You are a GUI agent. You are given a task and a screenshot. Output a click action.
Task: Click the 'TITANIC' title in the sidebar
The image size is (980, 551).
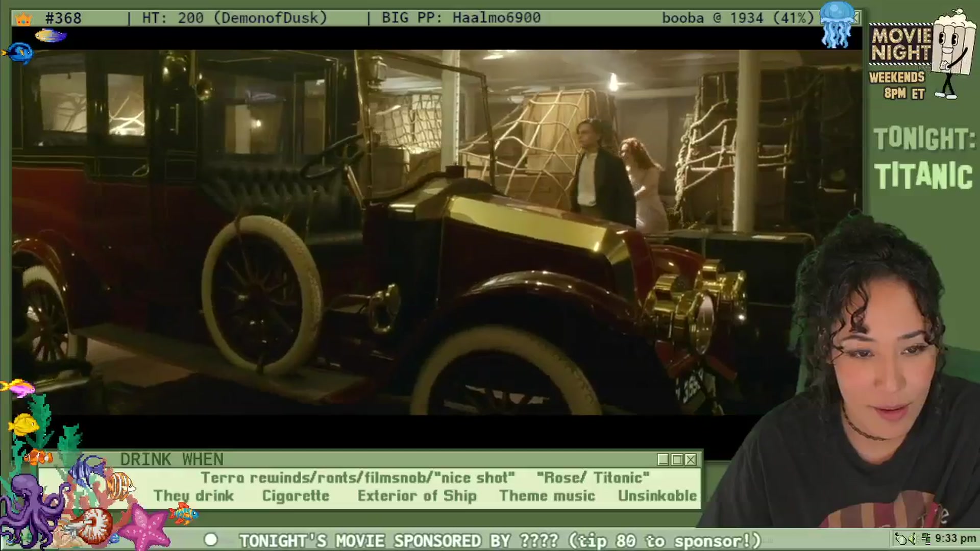pyautogui.click(x=923, y=177)
